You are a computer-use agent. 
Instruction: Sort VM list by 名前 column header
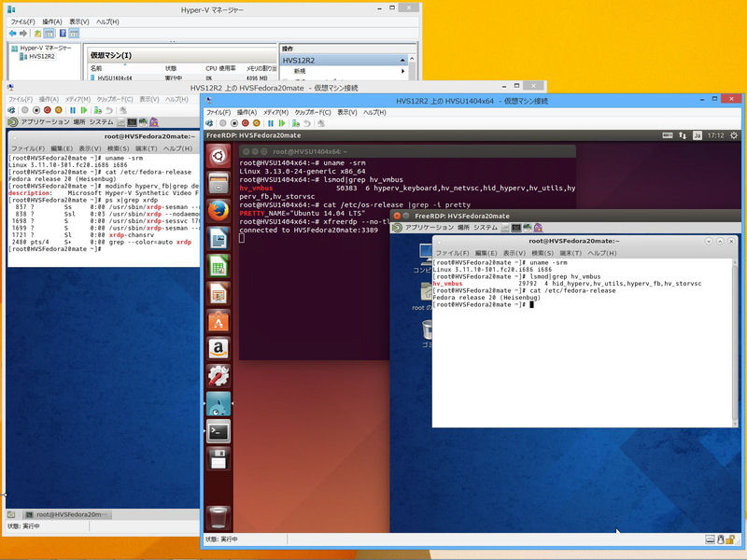[x=96, y=68]
